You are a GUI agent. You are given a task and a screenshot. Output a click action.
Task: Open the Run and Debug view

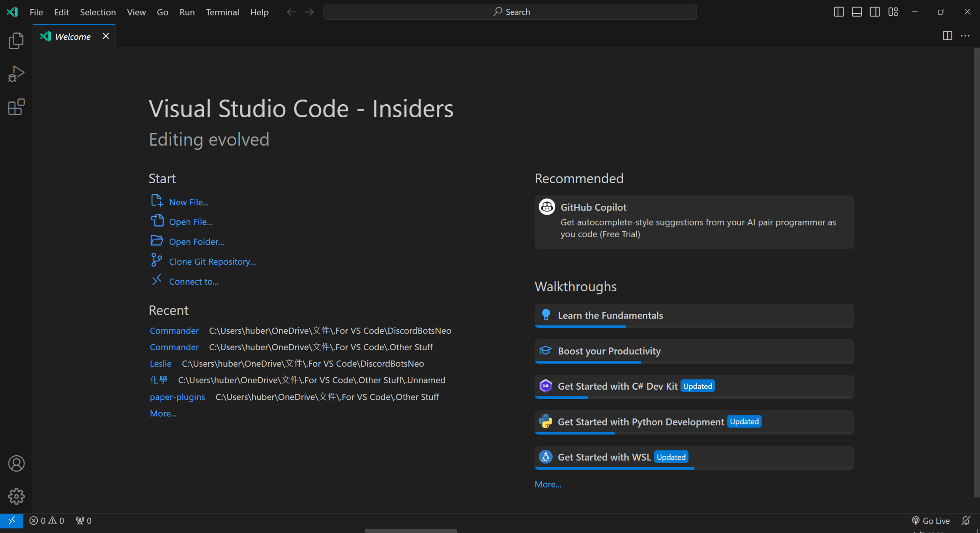tap(16, 74)
